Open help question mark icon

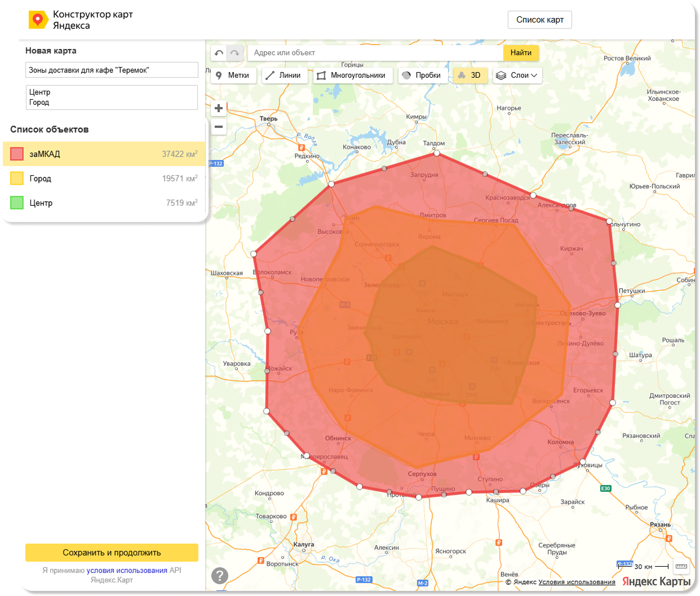(x=220, y=575)
